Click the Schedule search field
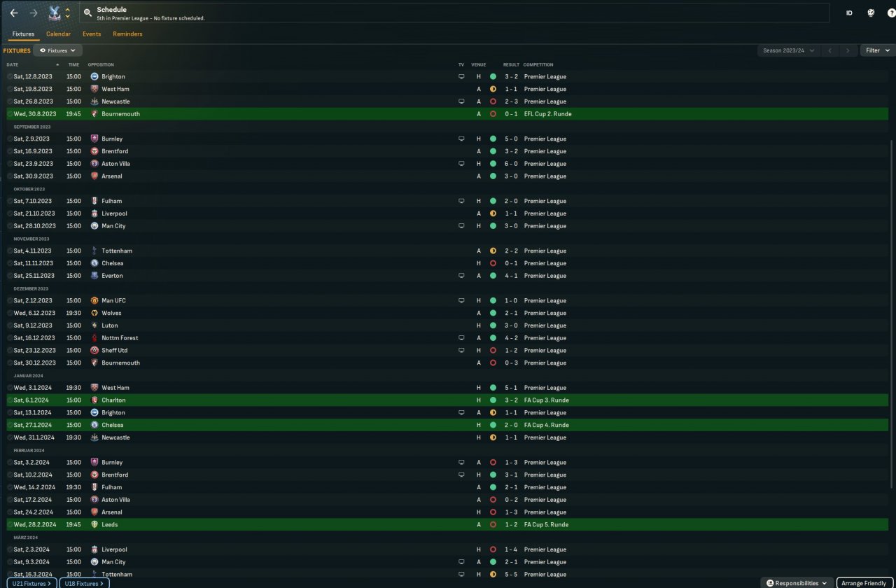Image resolution: width=896 pixels, height=588 pixels. tap(454, 13)
